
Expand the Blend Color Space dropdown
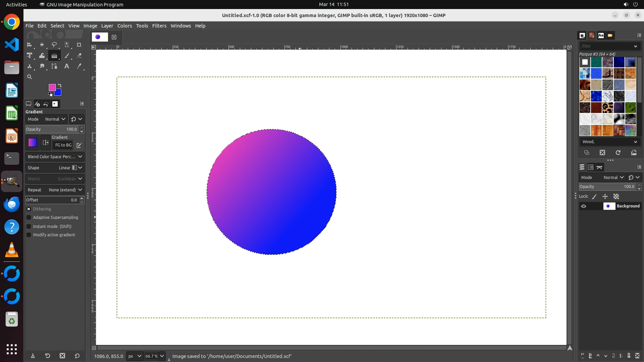[x=55, y=157]
